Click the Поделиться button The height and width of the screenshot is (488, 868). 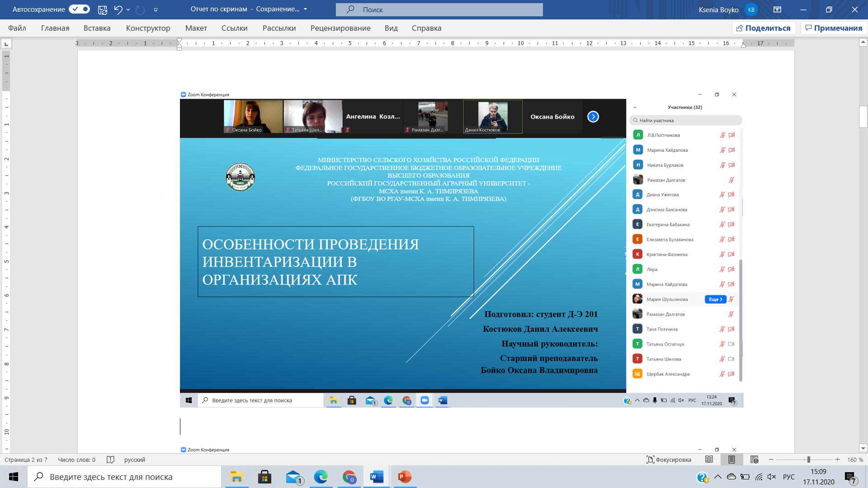click(763, 28)
